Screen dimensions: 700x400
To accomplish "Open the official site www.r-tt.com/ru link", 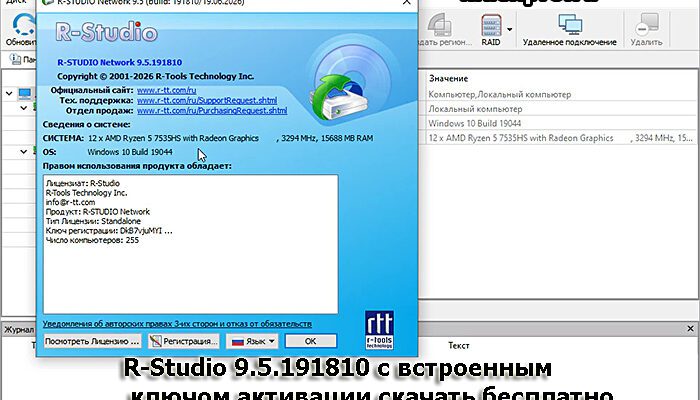I will (x=166, y=90).
